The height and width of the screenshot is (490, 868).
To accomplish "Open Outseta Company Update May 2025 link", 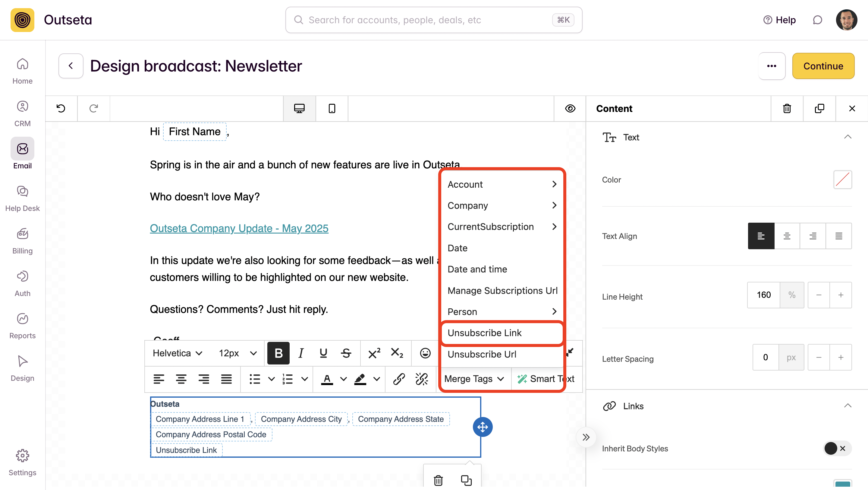I will pos(239,228).
